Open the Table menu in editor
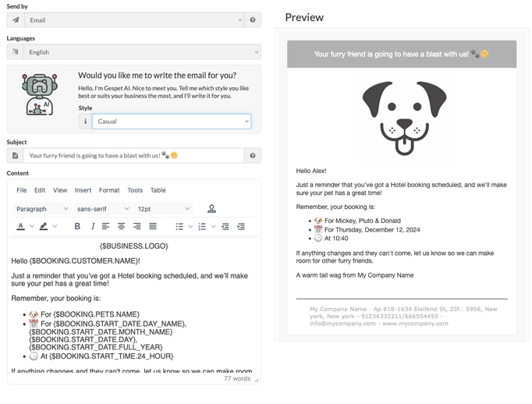This screenshot has width=532, height=404. click(x=158, y=190)
